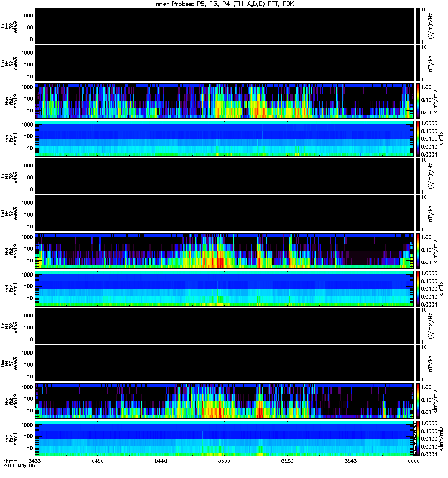Click the thd fbk edc12 rainbow color bar
448x478 pixels.
click(x=418, y=251)
